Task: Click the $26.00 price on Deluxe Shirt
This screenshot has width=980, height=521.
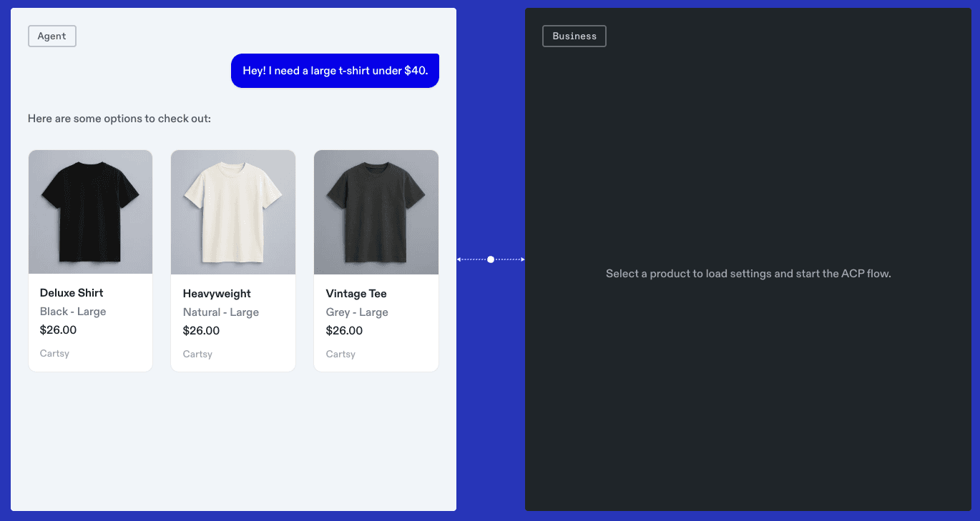Action: (x=58, y=329)
